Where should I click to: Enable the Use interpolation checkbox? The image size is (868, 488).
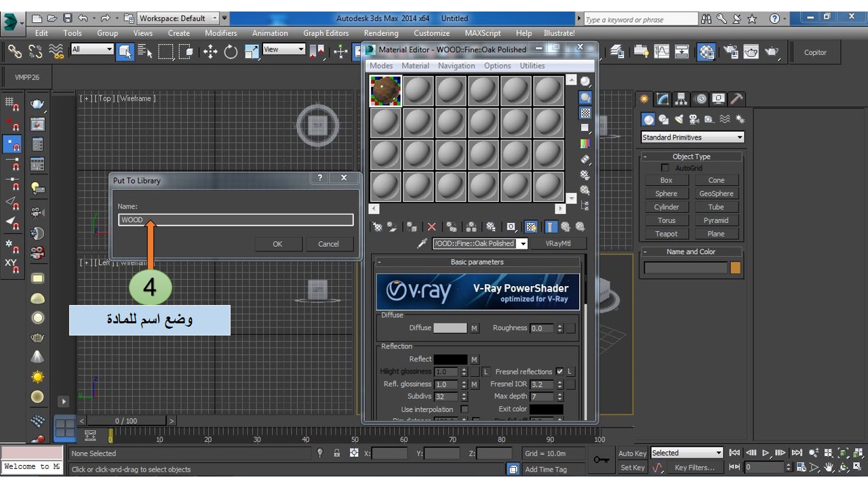pyautogui.click(x=465, y=409)
